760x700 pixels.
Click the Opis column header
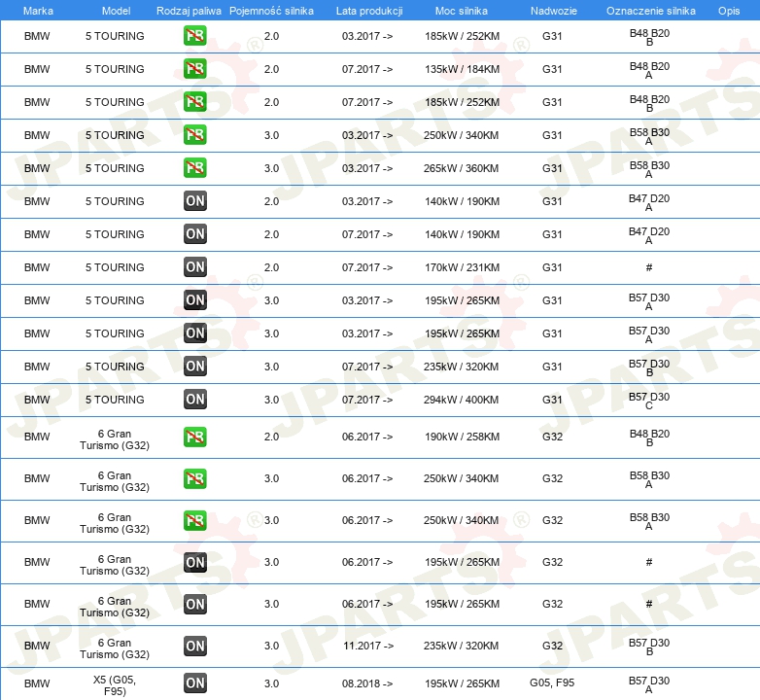click(x=729, y=11)
